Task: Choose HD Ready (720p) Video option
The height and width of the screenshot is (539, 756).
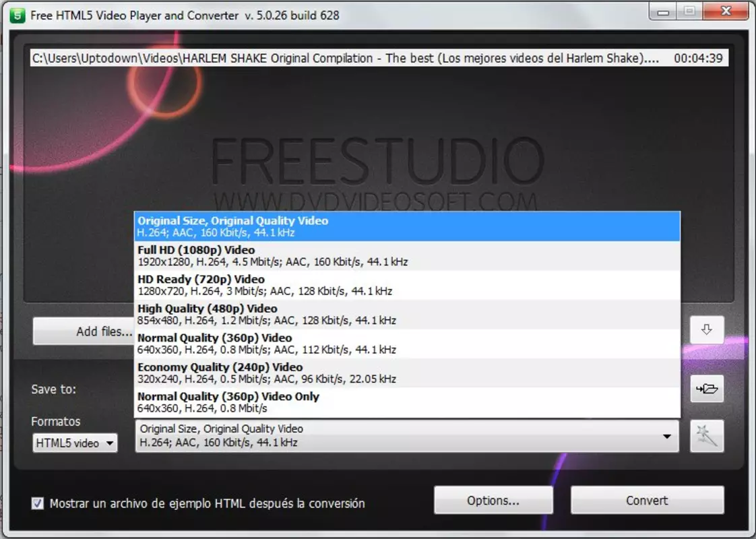Action: click(x=407, y=286)
